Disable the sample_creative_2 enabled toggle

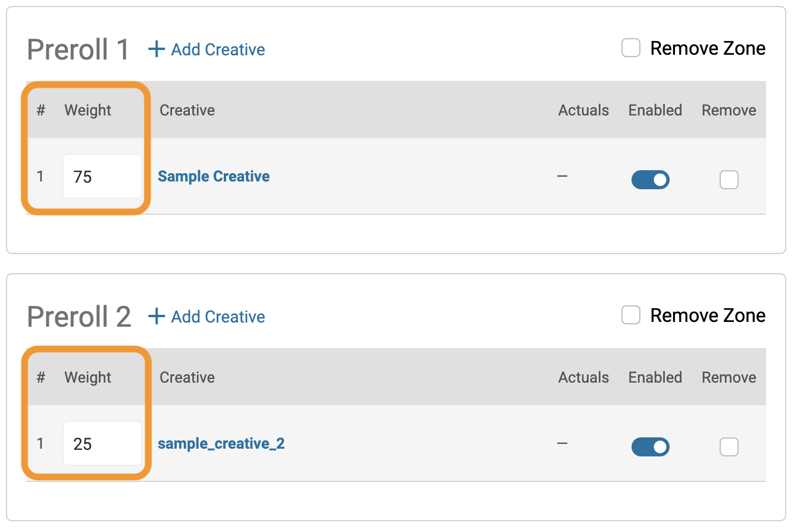(x=650, y=447)
